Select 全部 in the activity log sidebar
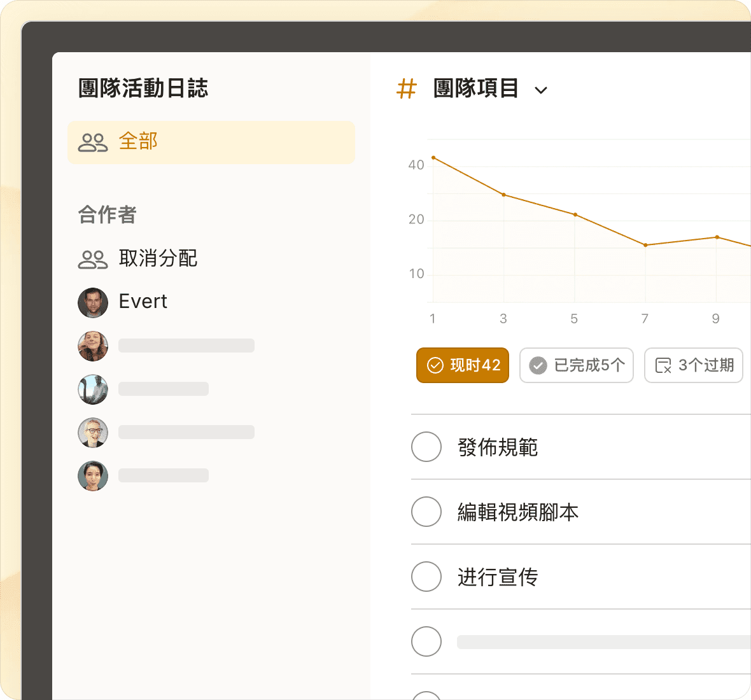The height and width of the screenshot is (700, 751). click(138, 141)
